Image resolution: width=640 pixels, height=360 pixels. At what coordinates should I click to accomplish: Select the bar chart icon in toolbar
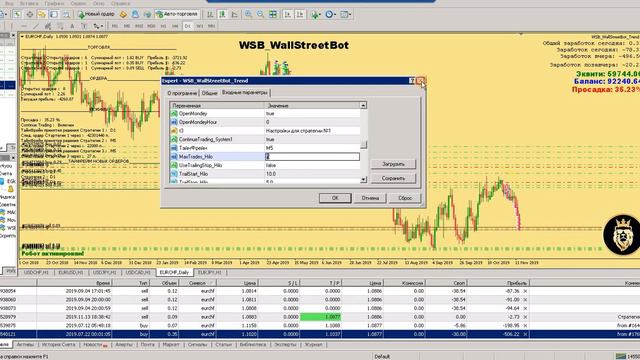pyautogui.click(x=210, y=14)
